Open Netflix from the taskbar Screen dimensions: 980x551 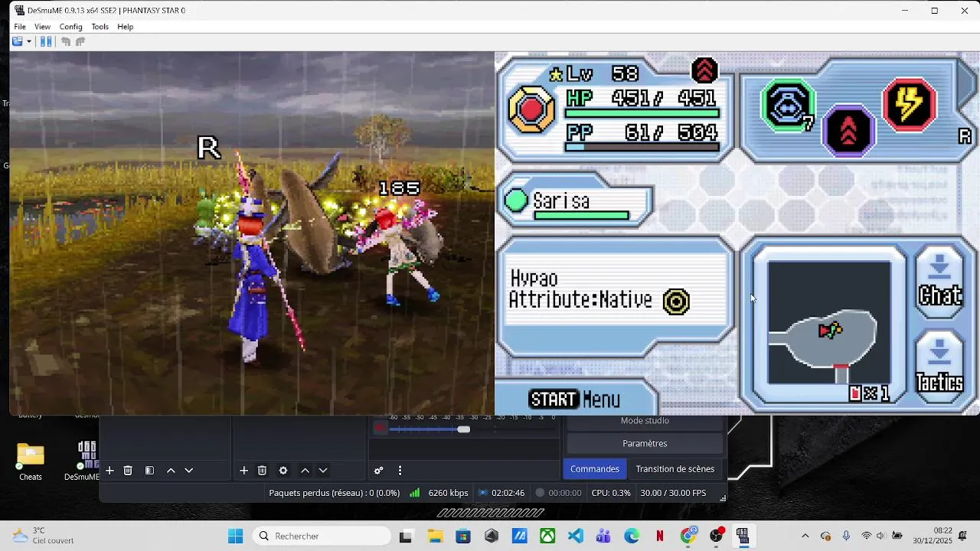[x=659, y=536]
